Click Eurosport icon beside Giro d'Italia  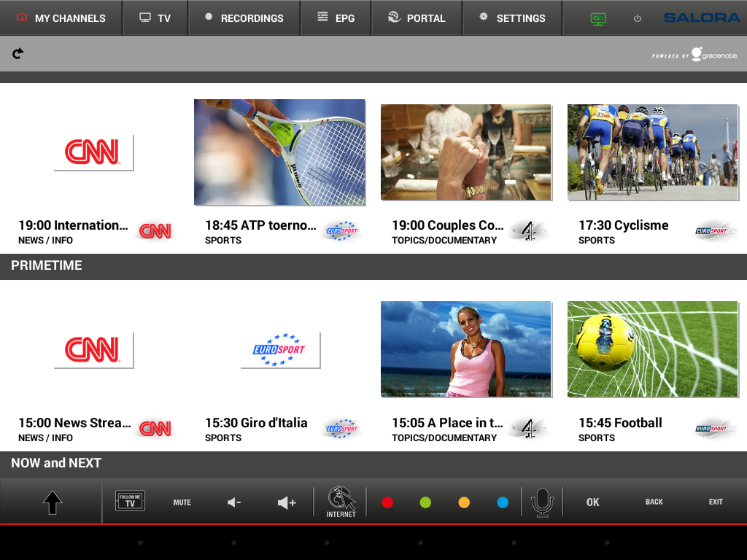(x=342, y=429)
